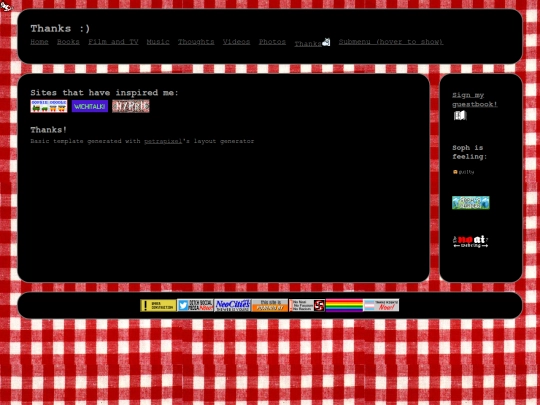
Task: Click the open book guestbook icon
Action: tap(460, 115)
